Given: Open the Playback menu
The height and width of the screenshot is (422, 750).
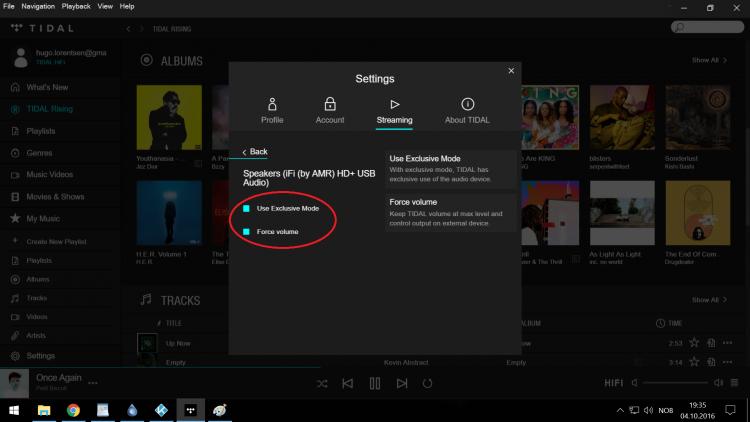Looking at the screenshot, I should coord(76,6).
